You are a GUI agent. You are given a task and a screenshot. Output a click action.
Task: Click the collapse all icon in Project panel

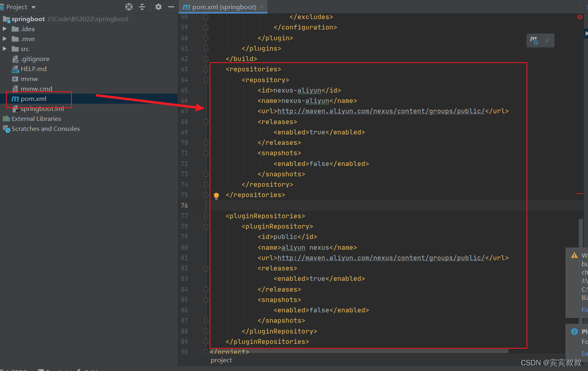tap(142, 7)
